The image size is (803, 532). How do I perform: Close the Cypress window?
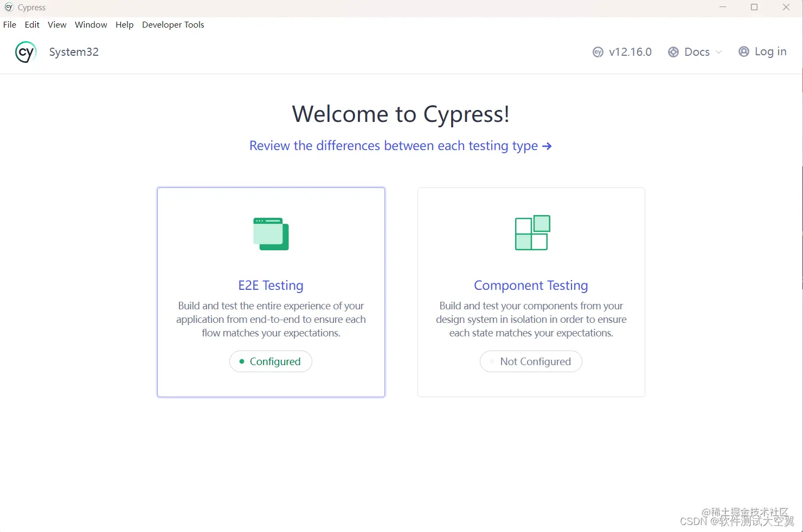pyautogui.click(x=786, y=7)
